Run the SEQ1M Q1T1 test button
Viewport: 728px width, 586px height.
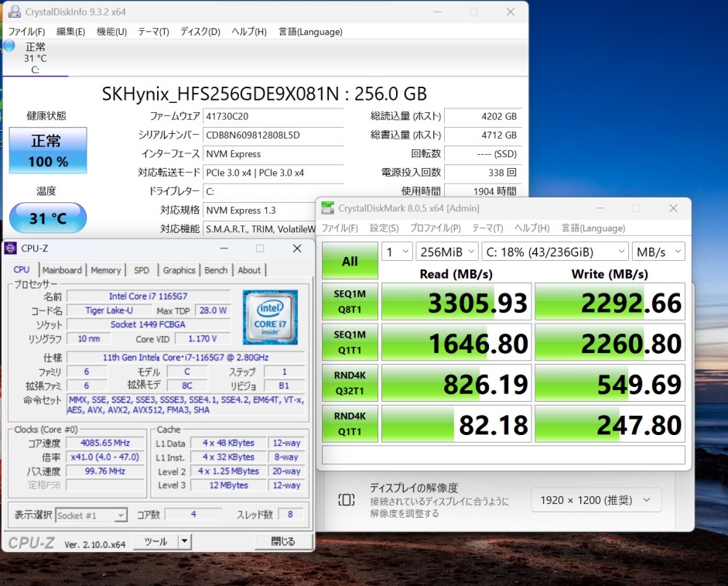(x=350, y=342)
